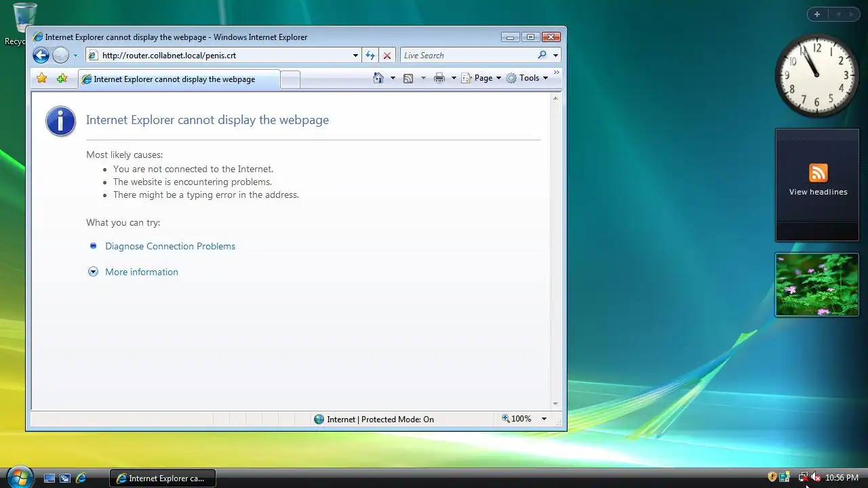This screenshot has height=488, width=868.
Task: Click the Internet Explorer title bar icon
Action: click(38, 37)
